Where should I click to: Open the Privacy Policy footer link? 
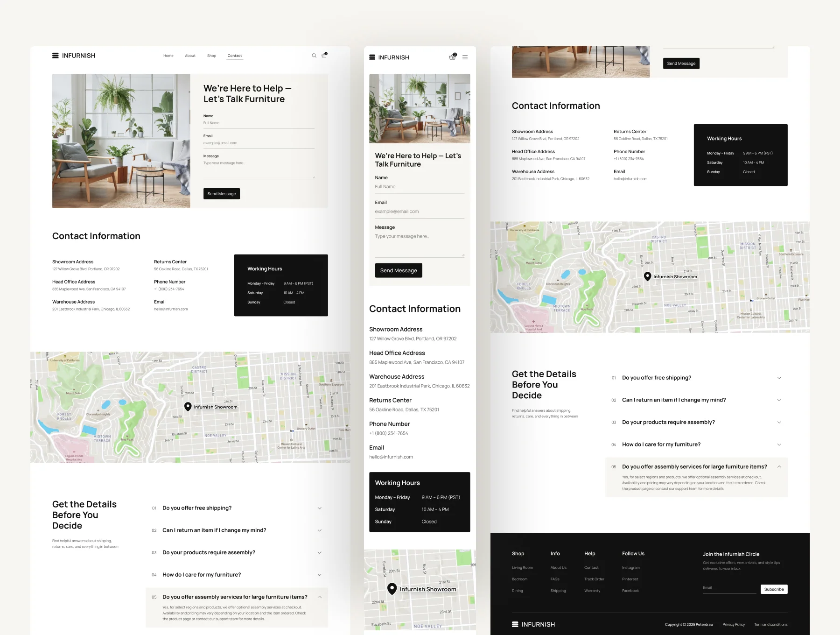[734, 625]
